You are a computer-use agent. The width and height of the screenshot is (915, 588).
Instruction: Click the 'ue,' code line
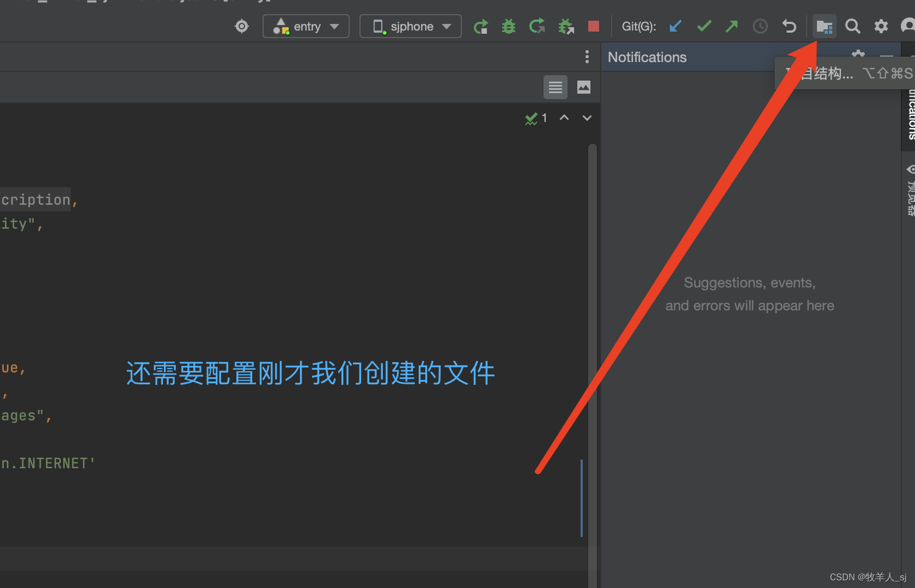13,368
